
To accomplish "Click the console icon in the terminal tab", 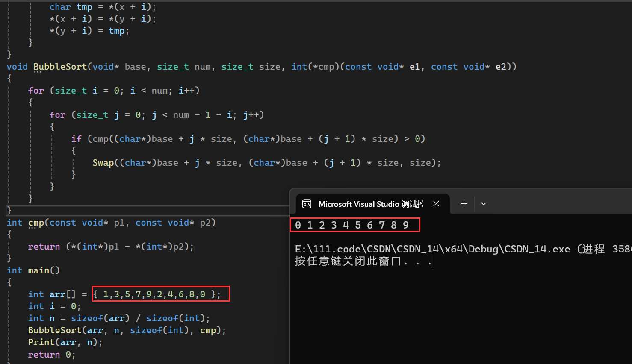I will (x=307, y=204).
